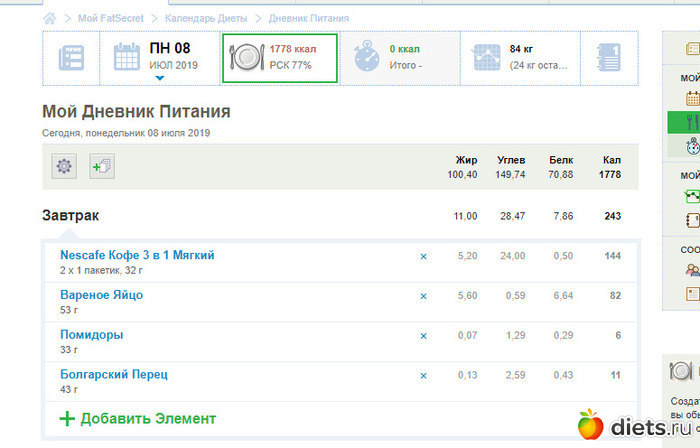
Task: Open the journal notebook icon tab
Action: (x=610, y=56)
